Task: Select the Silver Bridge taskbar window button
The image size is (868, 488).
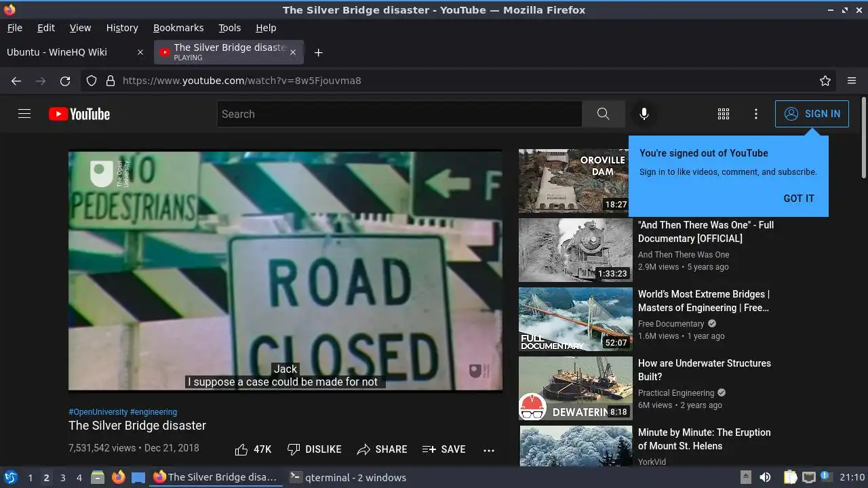Action: coord(216,477)
